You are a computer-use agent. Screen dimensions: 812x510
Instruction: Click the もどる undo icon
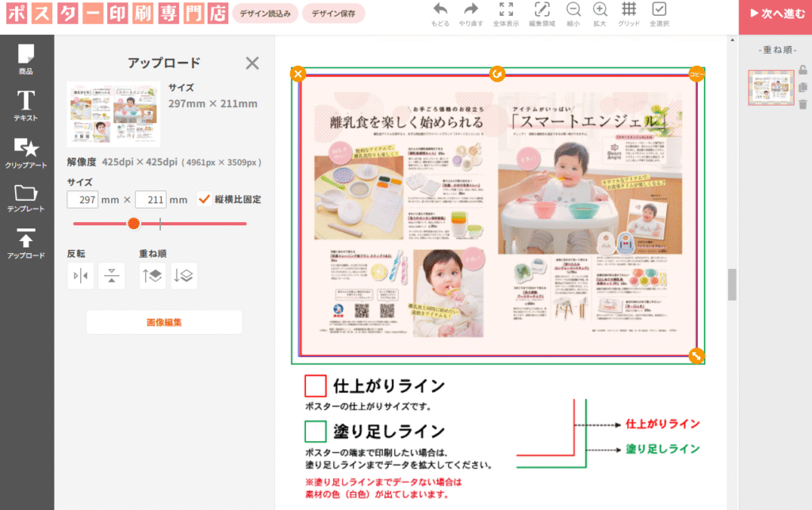(440, 14)
